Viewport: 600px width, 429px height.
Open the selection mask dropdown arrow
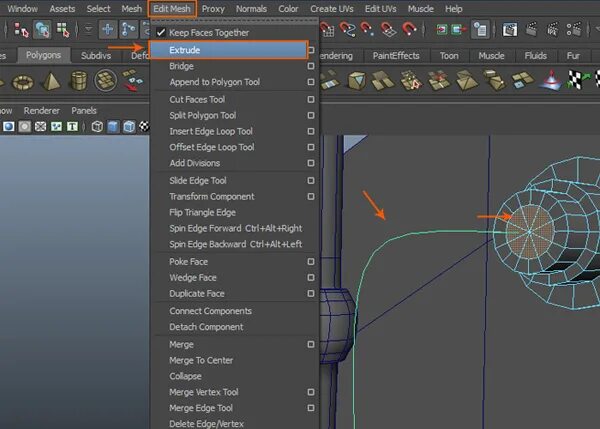point(88,29)
